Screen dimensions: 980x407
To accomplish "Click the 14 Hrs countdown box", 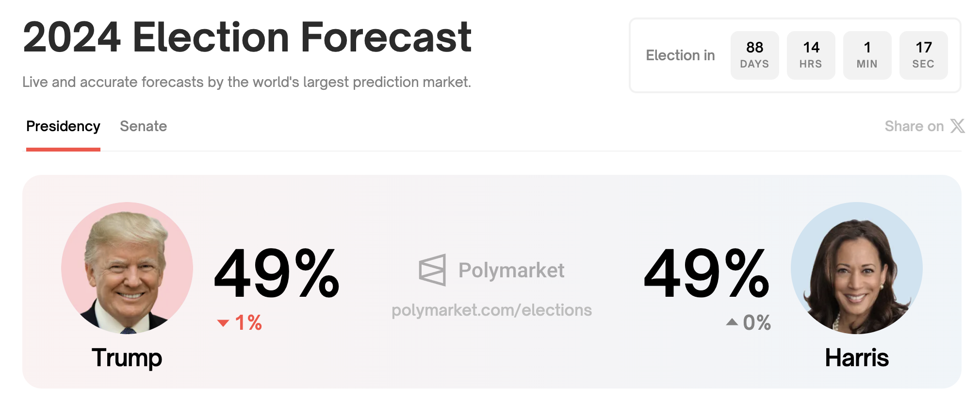I will [811, 55].
